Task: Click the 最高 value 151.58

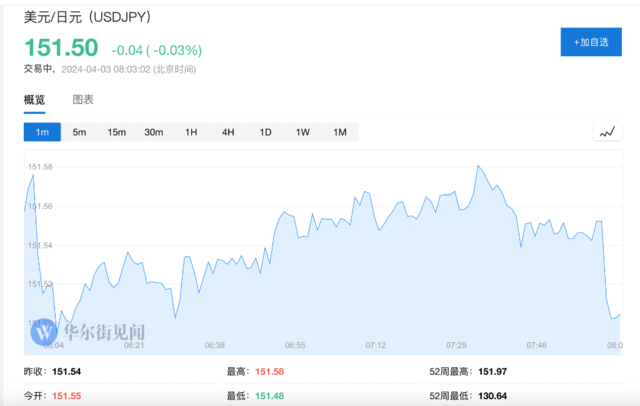Action: click(270, 372)
